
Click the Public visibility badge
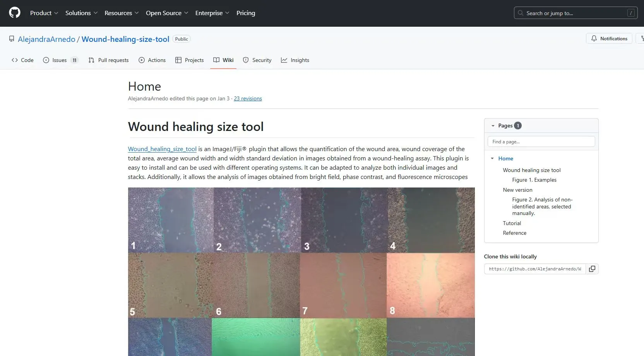coord(182,39)
